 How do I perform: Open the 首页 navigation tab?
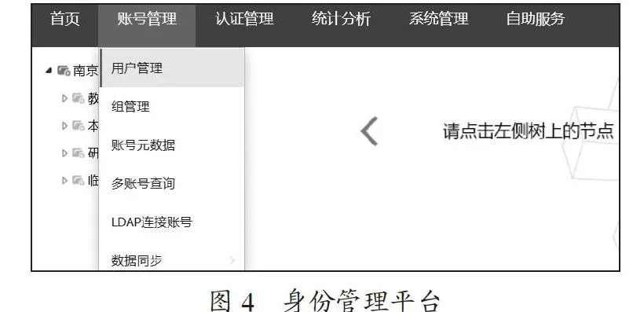click(x=65, y=19)
